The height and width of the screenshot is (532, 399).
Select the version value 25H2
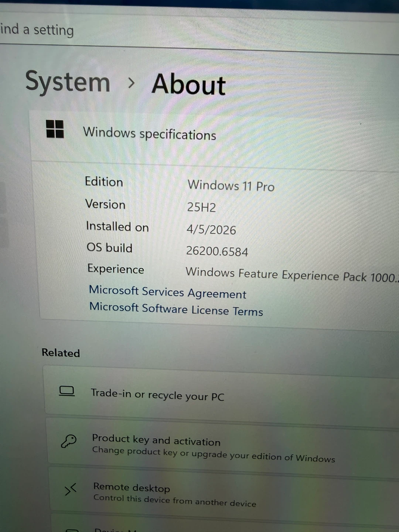click(201, 207)
